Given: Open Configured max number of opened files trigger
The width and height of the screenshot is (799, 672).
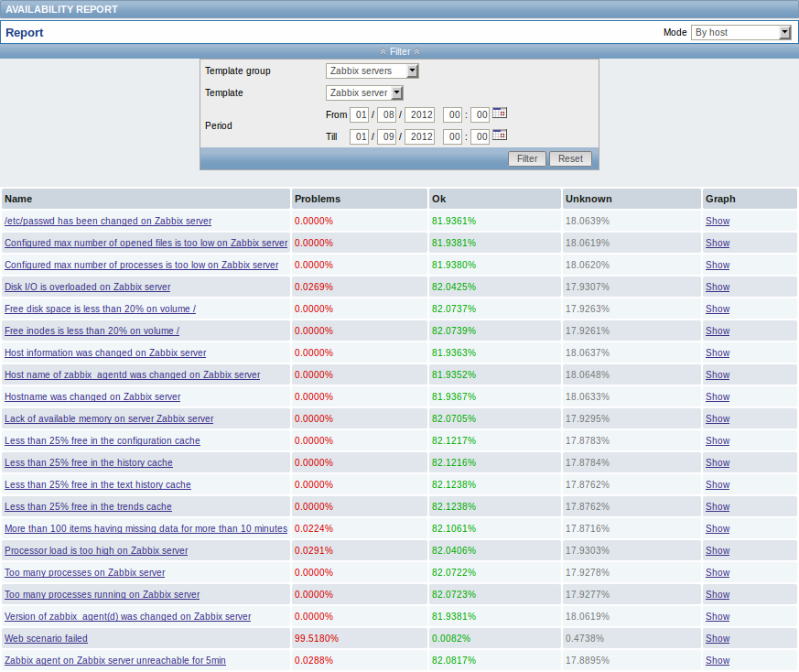Looking at the screenshot, I should [x=146, y=243].
